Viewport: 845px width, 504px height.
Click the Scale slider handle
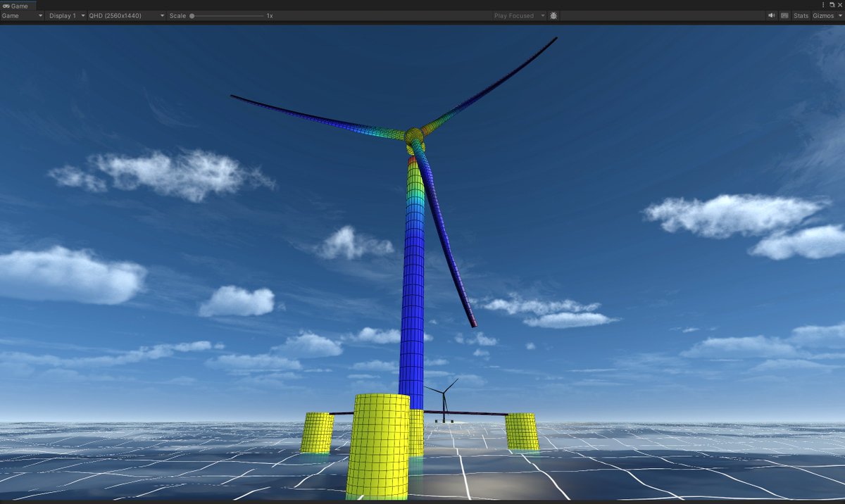(192, 15)
